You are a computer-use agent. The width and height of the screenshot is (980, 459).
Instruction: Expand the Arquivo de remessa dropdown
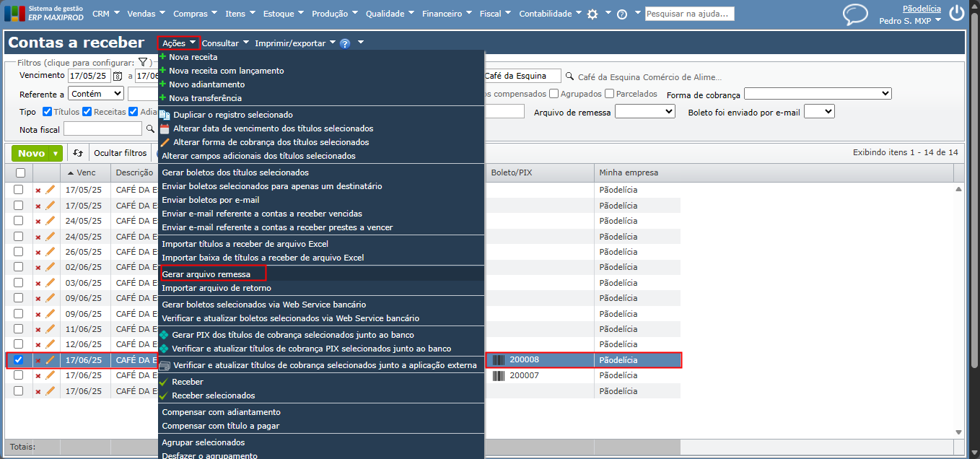click(x=644, y=112)
